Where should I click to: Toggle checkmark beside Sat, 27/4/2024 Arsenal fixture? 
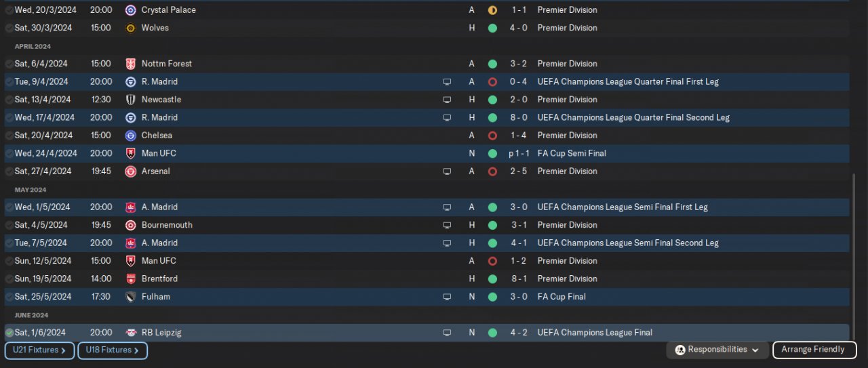coord(9,171)
